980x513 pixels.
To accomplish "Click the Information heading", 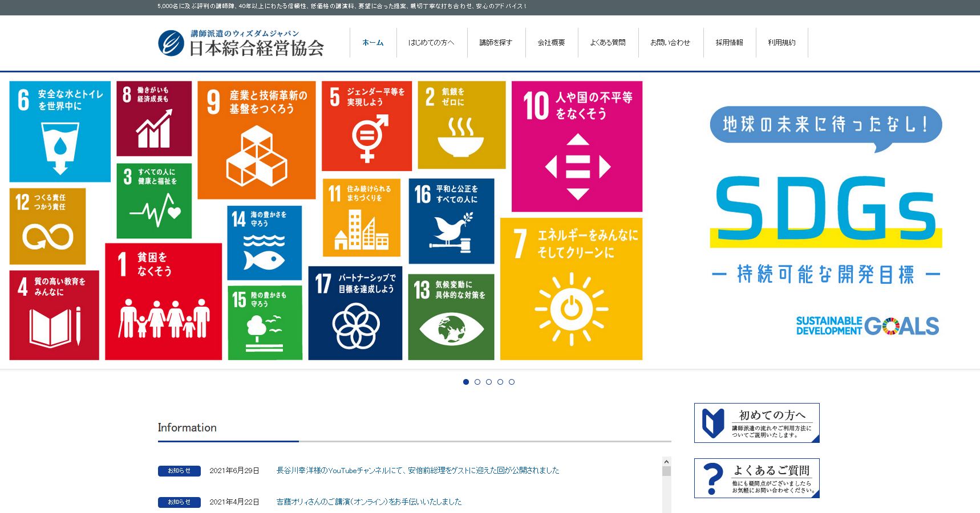I will tap(187, 427).
